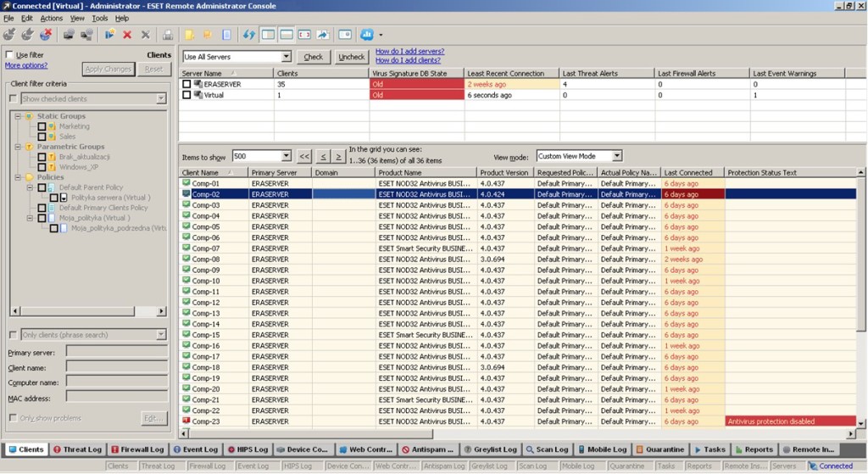Click the Antivirus protection disabled status cell
Screen dimensions: 868x474
click(791, 421)
